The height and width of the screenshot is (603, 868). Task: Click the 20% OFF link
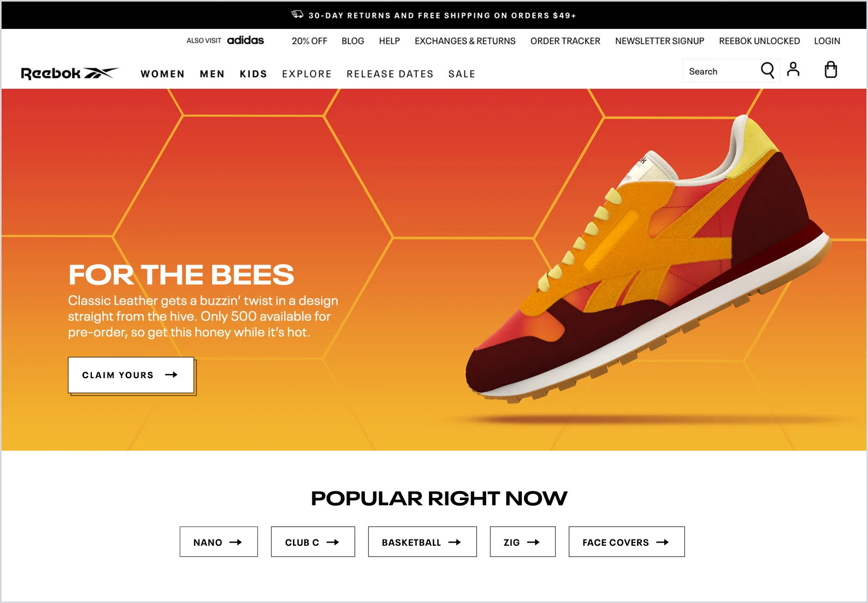(x=309, y=41)
